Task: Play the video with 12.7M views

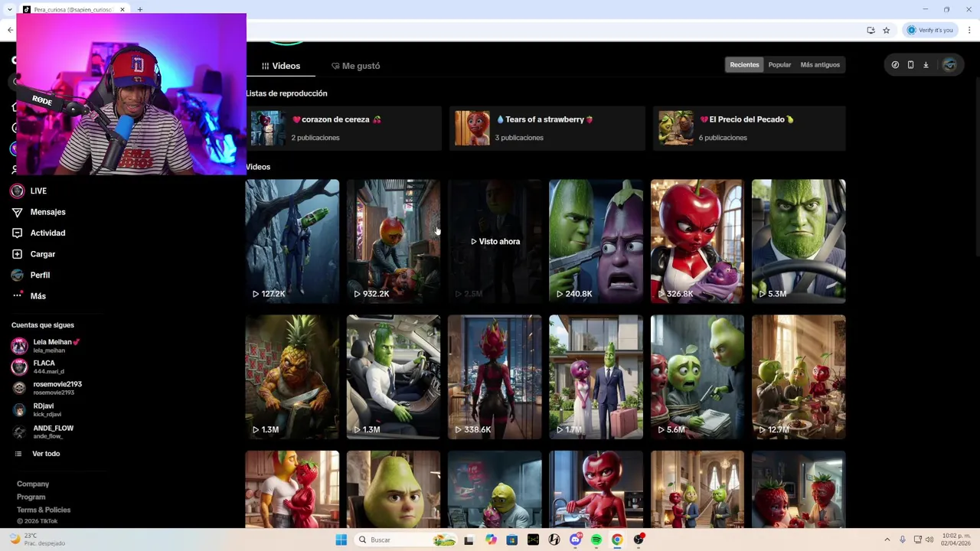Action: (x=799, y=377)
